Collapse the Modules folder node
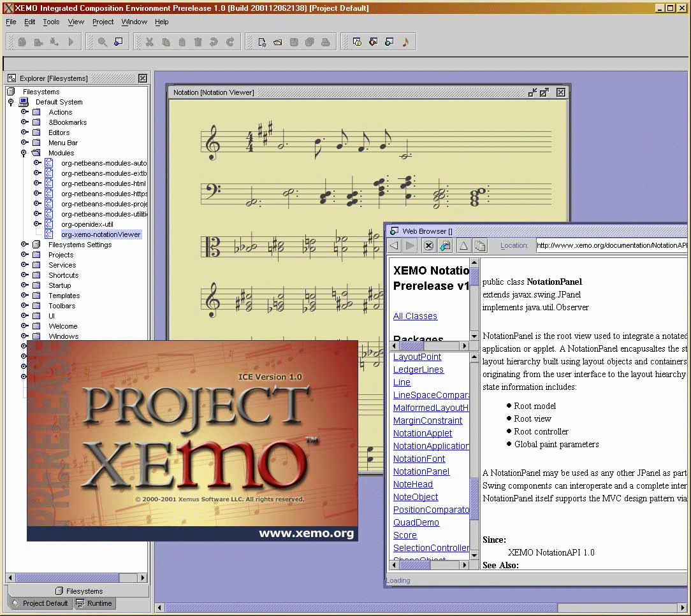Screen dimensions: 691x616 (x=24, y=154)
